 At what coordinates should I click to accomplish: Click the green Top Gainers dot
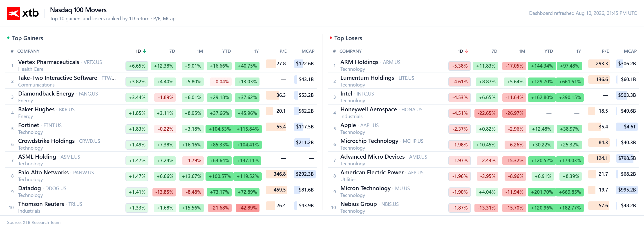(x=8, y=38)
